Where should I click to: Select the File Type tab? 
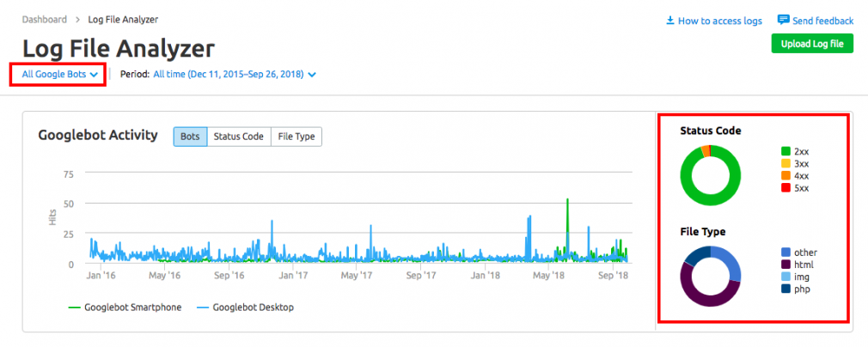coord(296,137)
